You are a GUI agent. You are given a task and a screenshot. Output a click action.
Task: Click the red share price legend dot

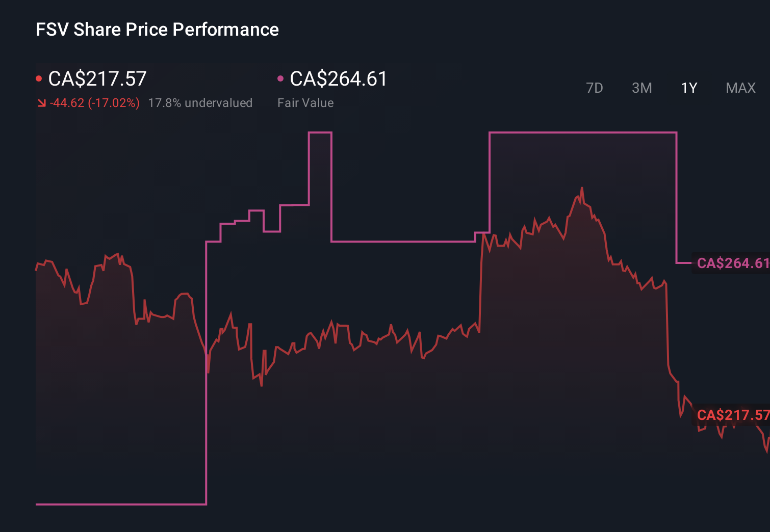click(x=39, y=77)
